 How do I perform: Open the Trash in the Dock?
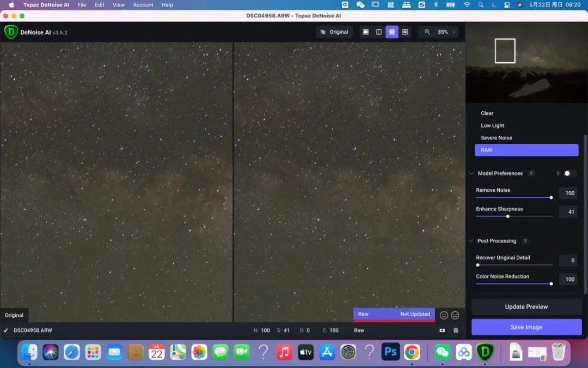[559, 352]
